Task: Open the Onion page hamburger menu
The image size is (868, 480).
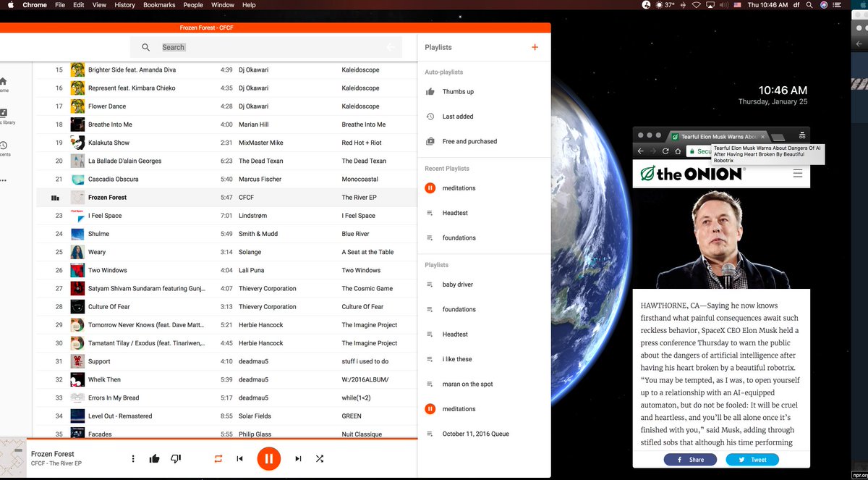Action: click(x=798, y=174)
